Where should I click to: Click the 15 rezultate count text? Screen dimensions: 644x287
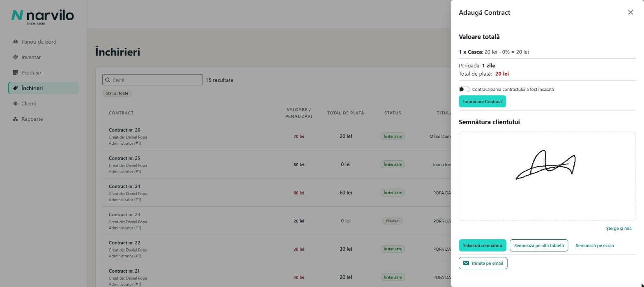click(219, 80)
